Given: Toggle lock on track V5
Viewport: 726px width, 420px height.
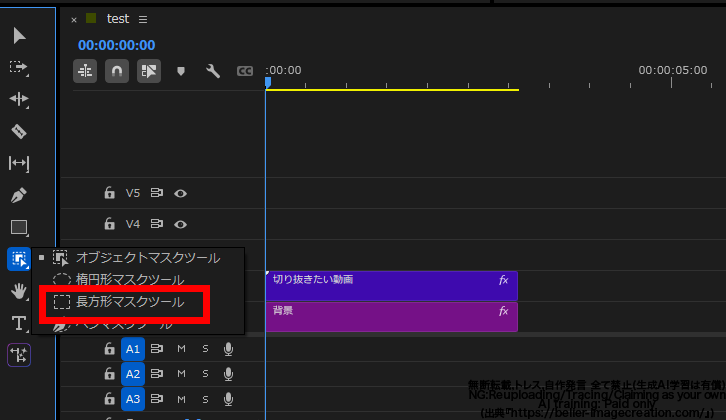Looking at the screenshot, I should [x=109, y=193].
